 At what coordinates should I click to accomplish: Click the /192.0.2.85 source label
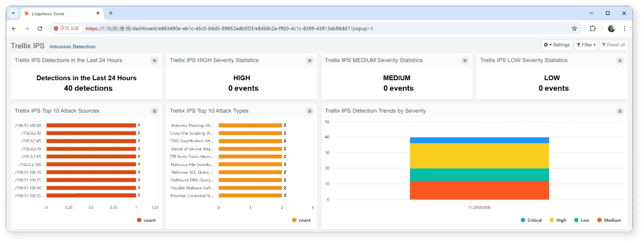point(31,156)
